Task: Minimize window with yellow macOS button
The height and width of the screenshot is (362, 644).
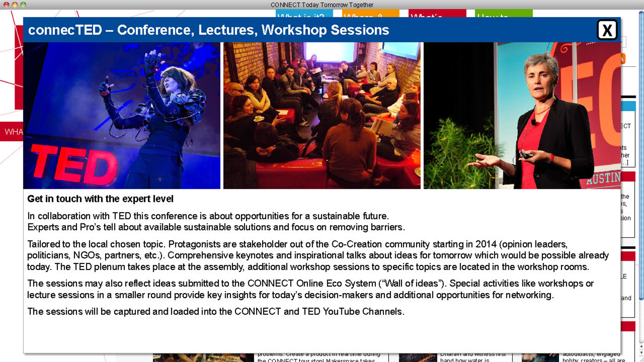Action: tap(15, 5)
